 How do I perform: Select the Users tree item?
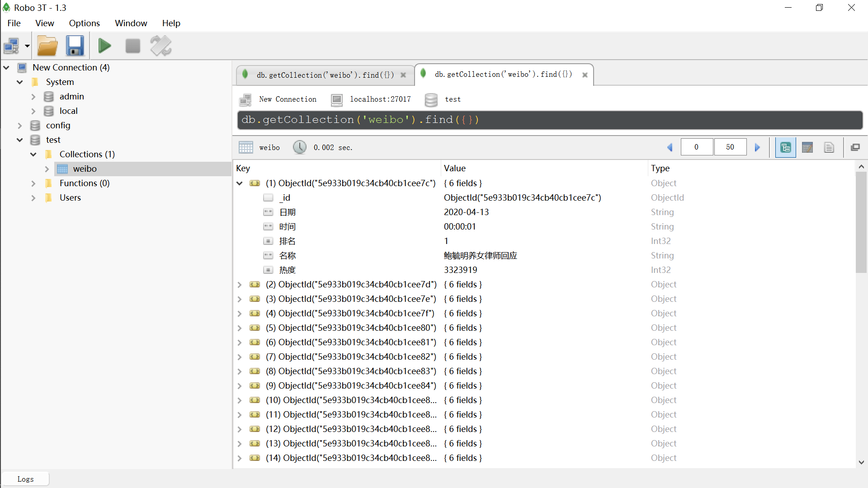point(70,197)
